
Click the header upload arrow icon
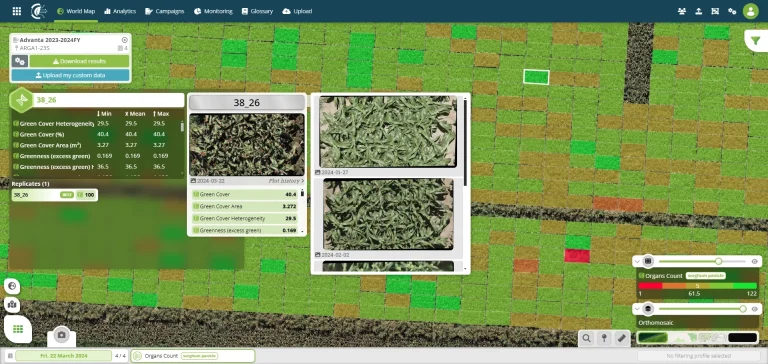(x=698, y=11)
